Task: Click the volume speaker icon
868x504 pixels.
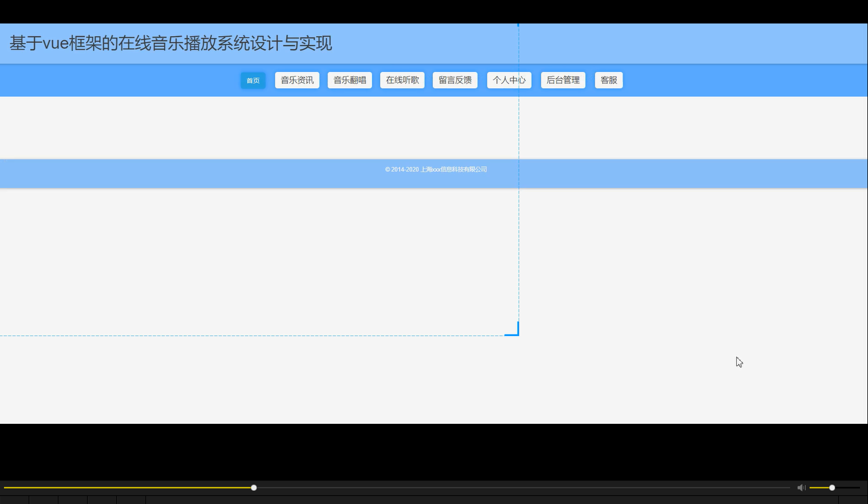Action: pos(801,487)
